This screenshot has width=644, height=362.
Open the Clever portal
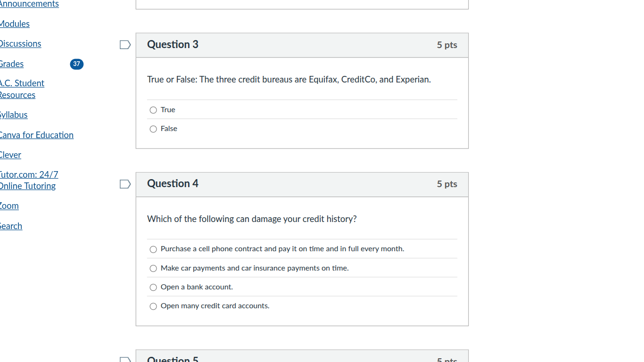coord(10,155)
